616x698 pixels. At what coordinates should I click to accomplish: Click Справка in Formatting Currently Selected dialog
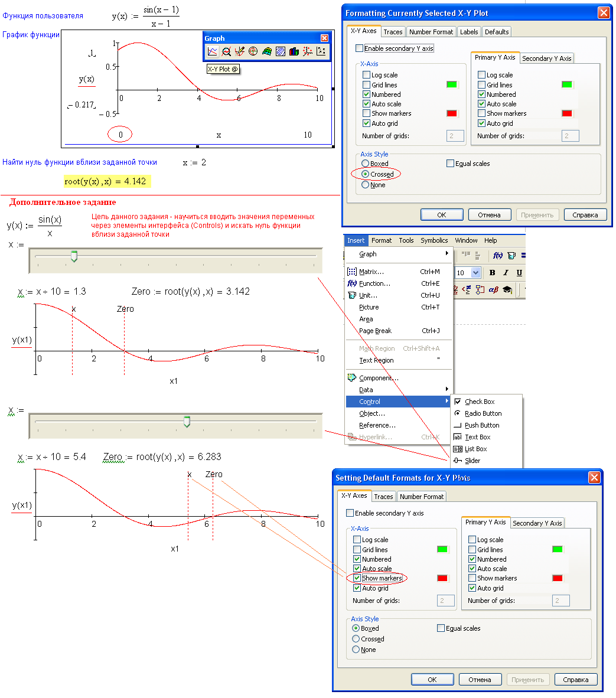585,214
